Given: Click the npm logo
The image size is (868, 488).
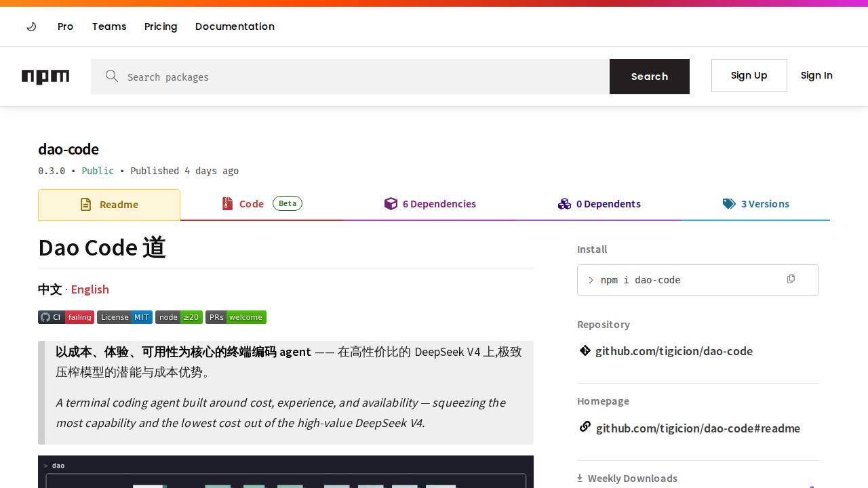Looking at the screenshot, I should click(x=45, y=77).
